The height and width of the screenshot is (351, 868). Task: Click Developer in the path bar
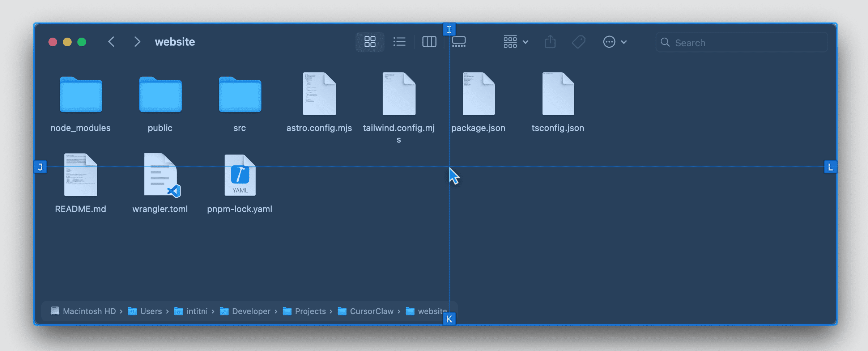(251, 311)
